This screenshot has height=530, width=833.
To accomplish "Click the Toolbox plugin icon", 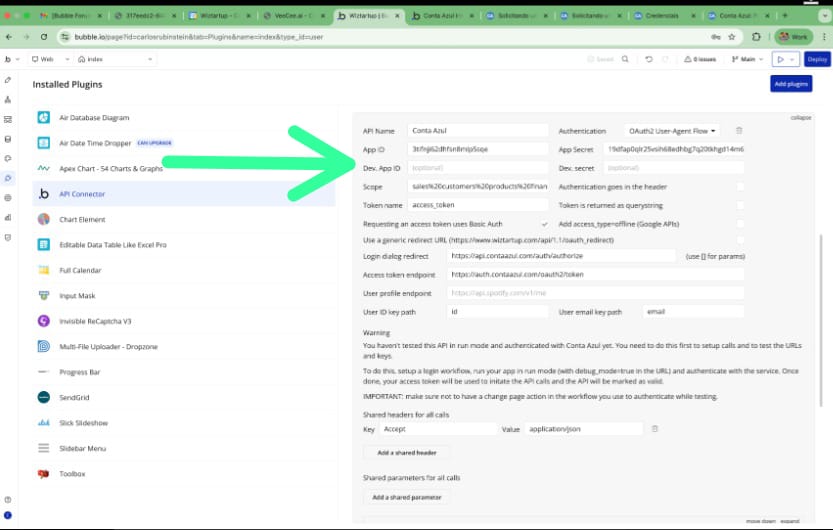I will [44, 474].
